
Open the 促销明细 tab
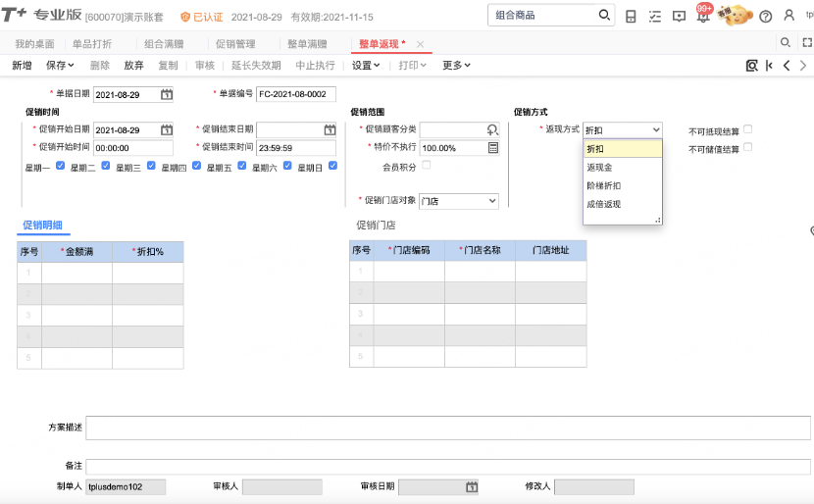(x=42, y=226)
